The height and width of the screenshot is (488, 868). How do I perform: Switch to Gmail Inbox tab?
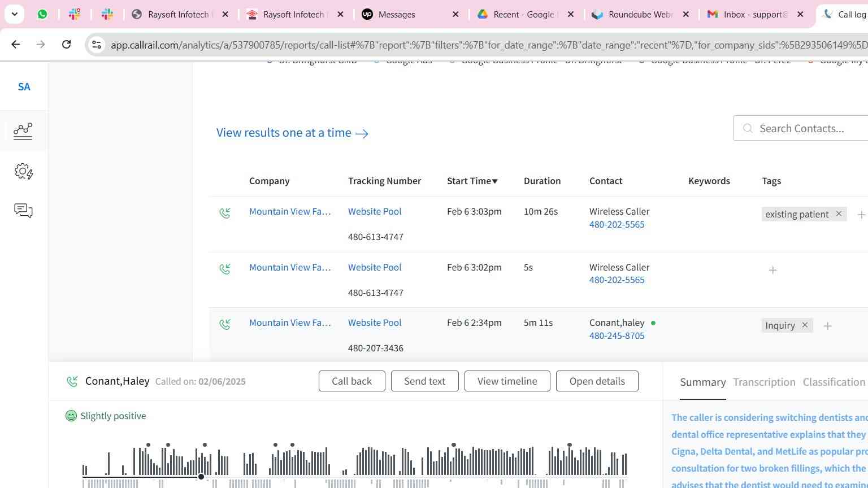pos(749,14)
